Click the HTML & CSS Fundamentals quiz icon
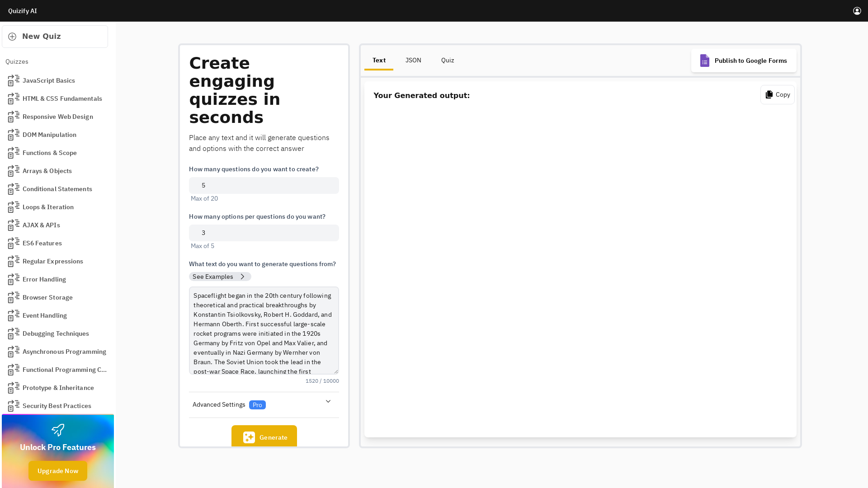Screen dimensions: 868x488 point(14,99)
